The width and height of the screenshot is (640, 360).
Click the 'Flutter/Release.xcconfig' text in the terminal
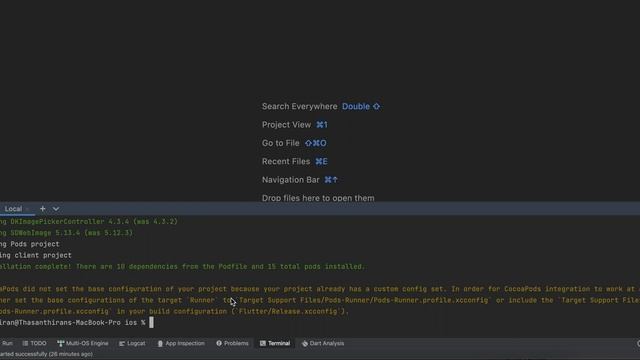pos(288,311)
